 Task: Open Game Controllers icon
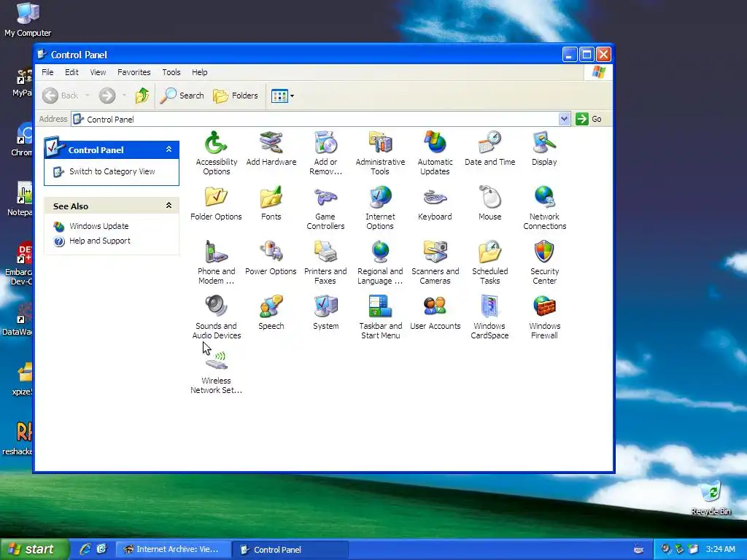(x=326, y=197)
